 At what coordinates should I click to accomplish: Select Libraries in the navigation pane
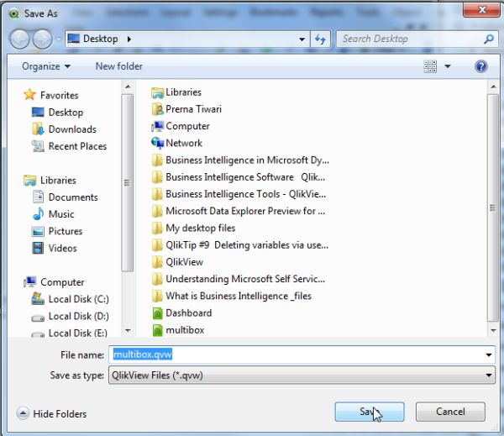pos(58,181)
